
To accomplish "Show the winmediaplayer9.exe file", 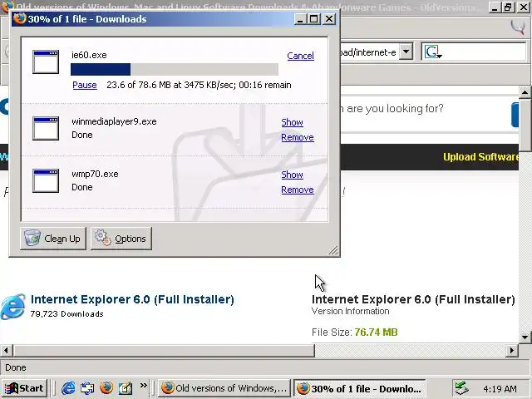I will tap(292, 122).
